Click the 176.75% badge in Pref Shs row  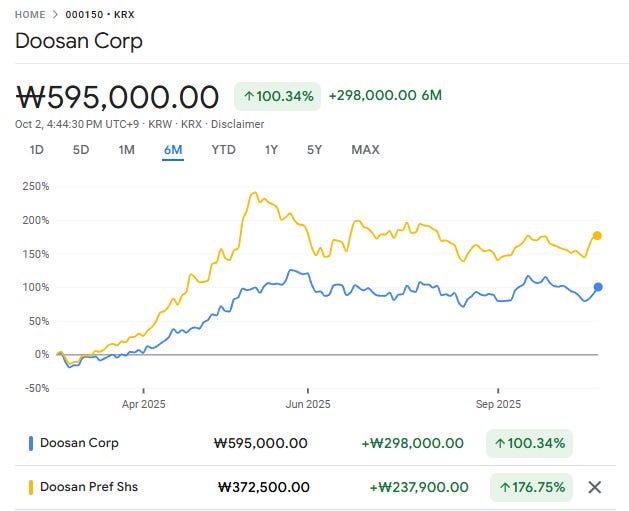click(x=532, y=487)
